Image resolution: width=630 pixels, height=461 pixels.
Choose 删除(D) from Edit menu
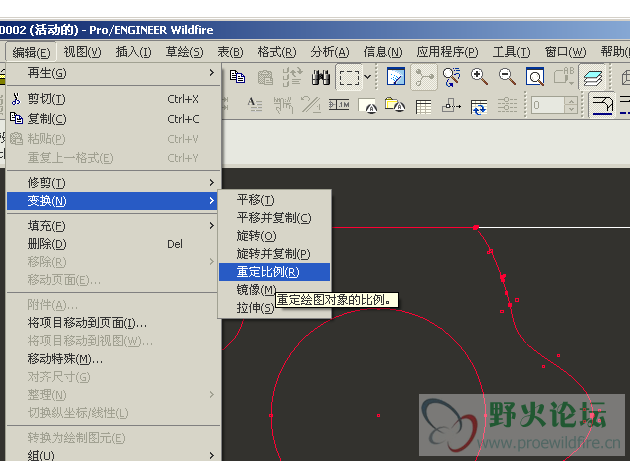[113, 244]
